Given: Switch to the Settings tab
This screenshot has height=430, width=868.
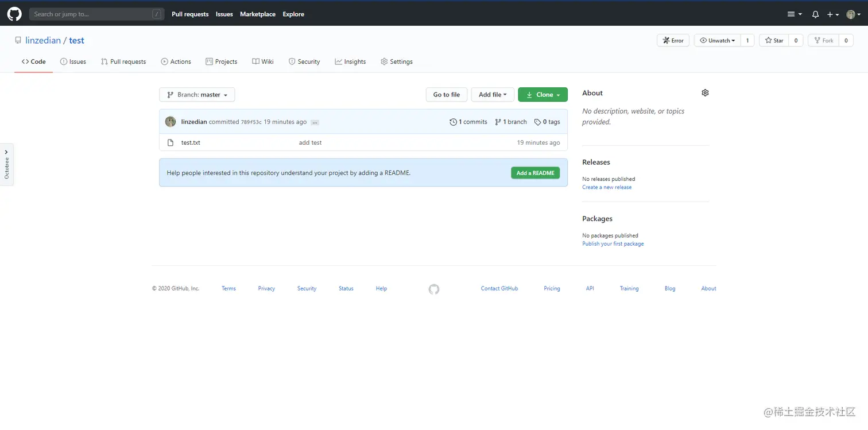Looking at the screenshot, I should click(x=397, y=61).
